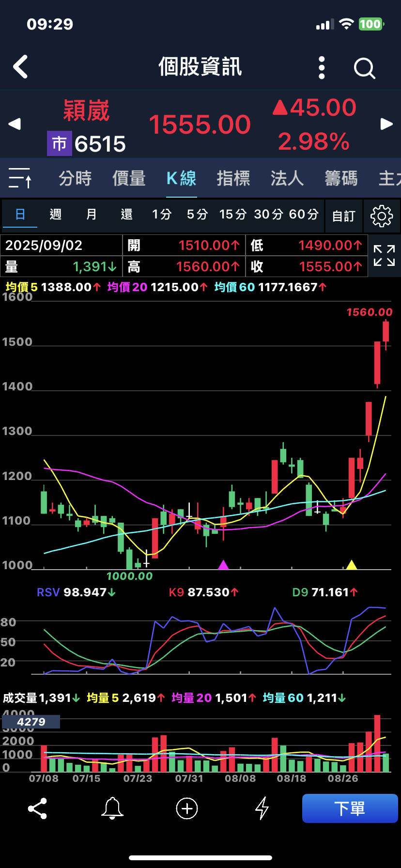
Task: Expand chart to fullscreen
Action: pyautogui.click(x=384, y=255)
